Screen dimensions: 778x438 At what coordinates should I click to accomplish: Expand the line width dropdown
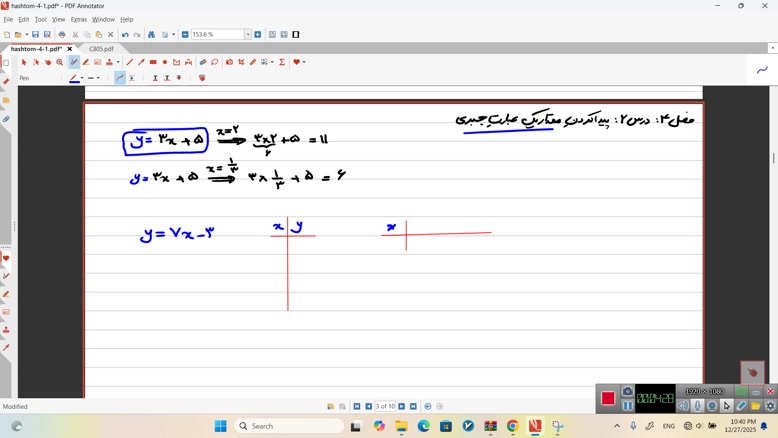pyautogui.click(x=99, y=78)
